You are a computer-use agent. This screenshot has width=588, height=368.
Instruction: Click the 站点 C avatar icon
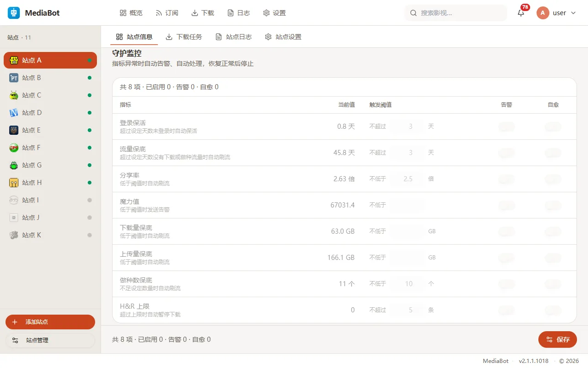coord(14,95)
